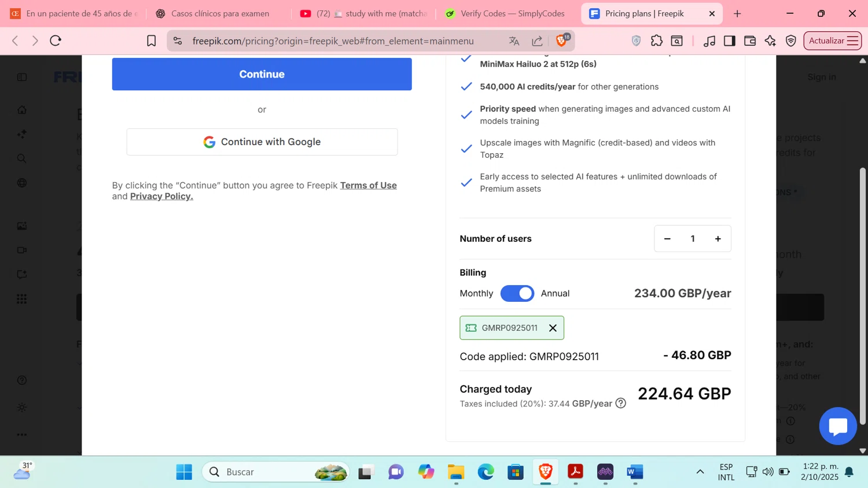Viewport: 868px width, 488px height.
Task: Click the Actualizar update button
Action: 832,40
